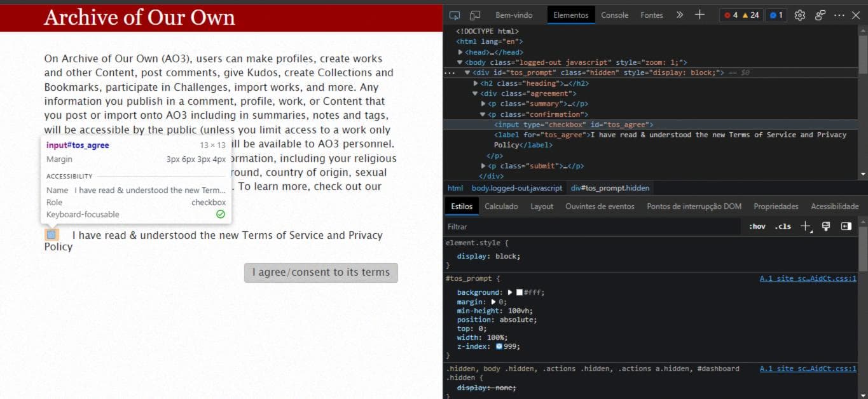Open DevTools settings gear icon
Image resolution: width=868 pixels, height=399 pixels.
click(x=800, y=15)
